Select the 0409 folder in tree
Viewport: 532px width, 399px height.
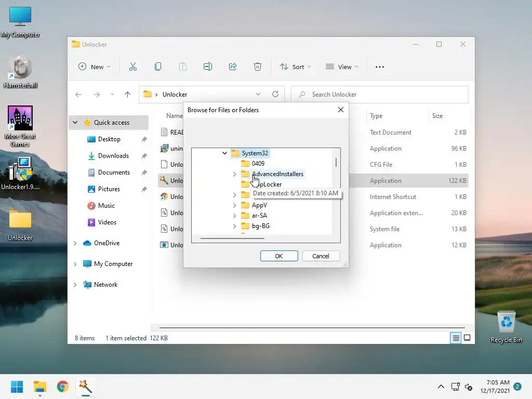(253, 164)
